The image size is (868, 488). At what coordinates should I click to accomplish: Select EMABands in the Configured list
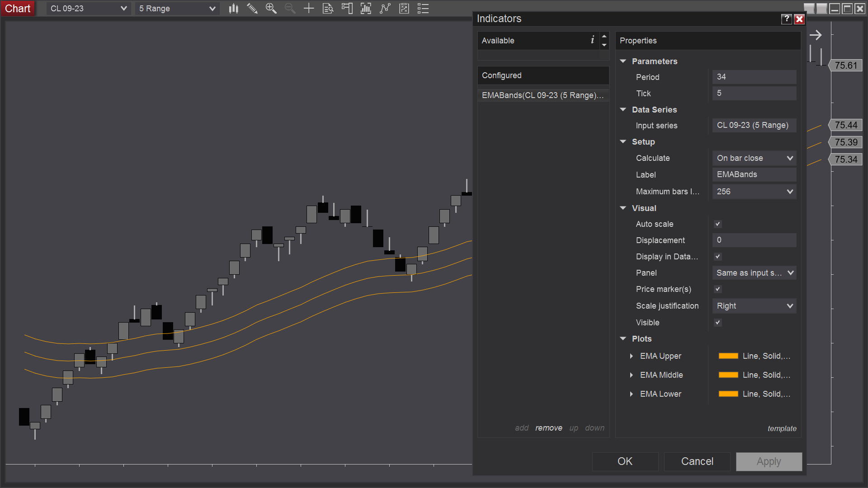pos(542,95)
